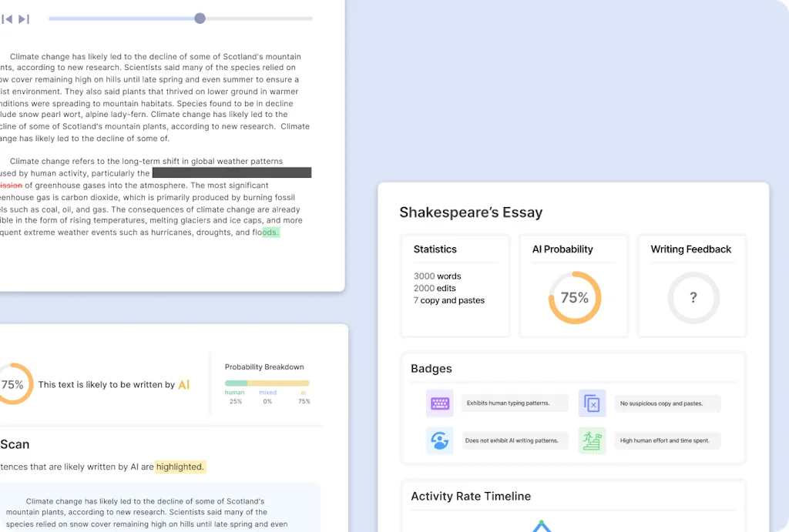The width and height of the screenshot is (789, 532).
Task: Expand the Activity Rate Timeline section
Action: click(471, 497)
